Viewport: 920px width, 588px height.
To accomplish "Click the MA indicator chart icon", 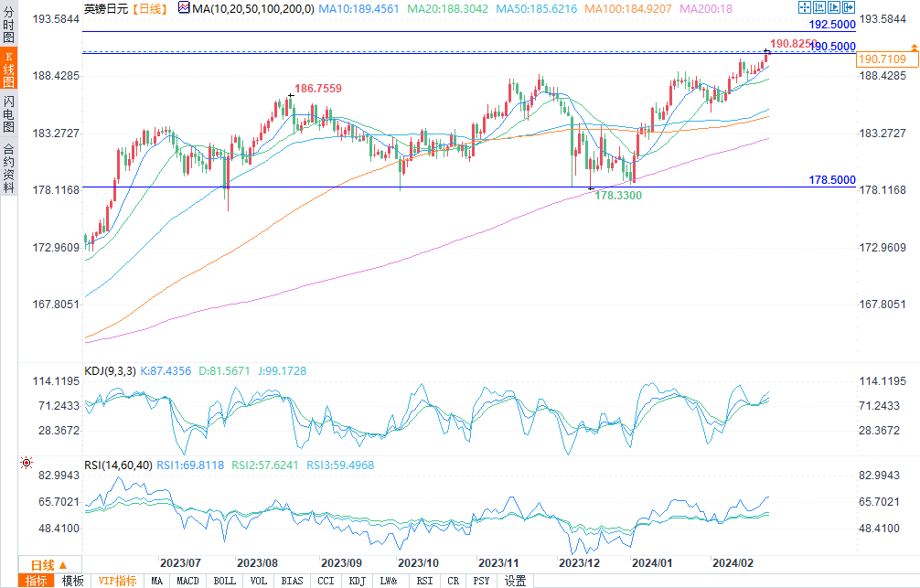I will coord(184,8).
